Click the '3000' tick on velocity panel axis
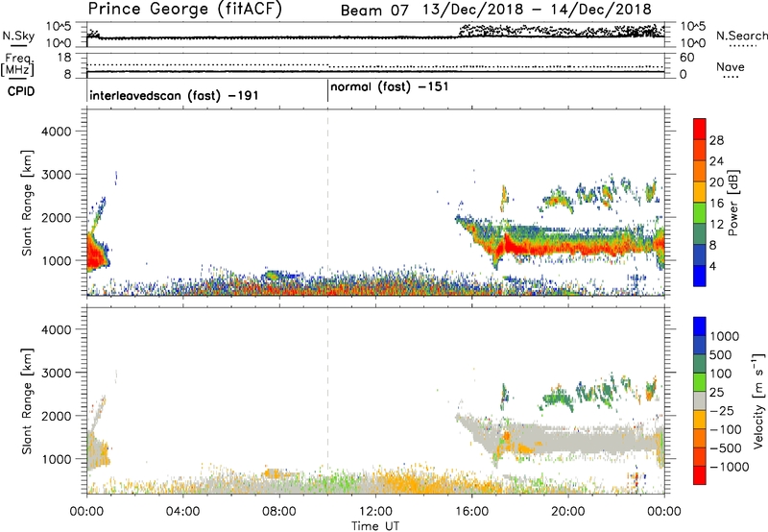This screenshot has height=532, width=768. coord(56,373)
